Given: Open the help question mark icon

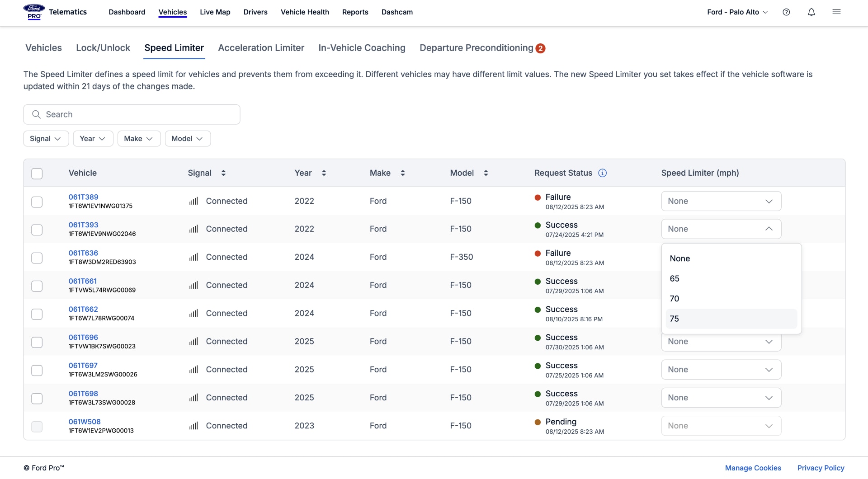Looking at the screenshot, I should (x=786, y=12).
